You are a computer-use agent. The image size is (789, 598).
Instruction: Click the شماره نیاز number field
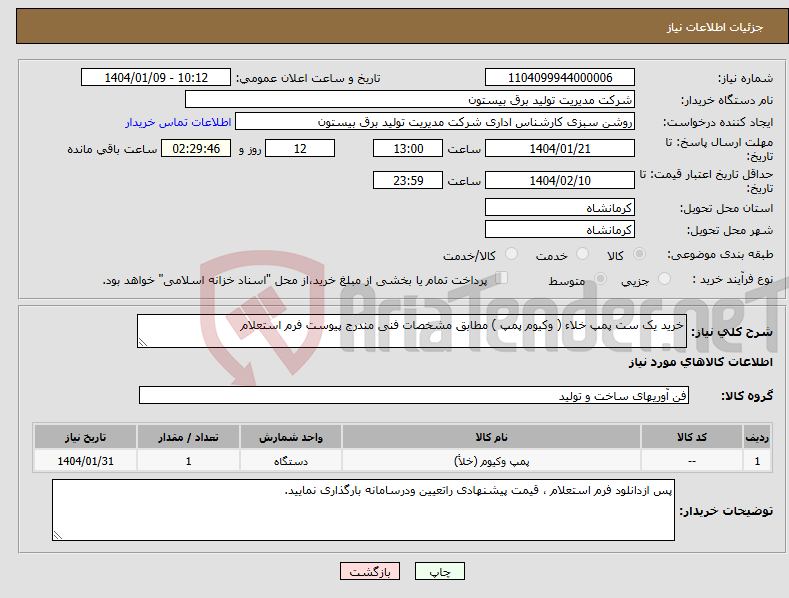tap(560, 78)
